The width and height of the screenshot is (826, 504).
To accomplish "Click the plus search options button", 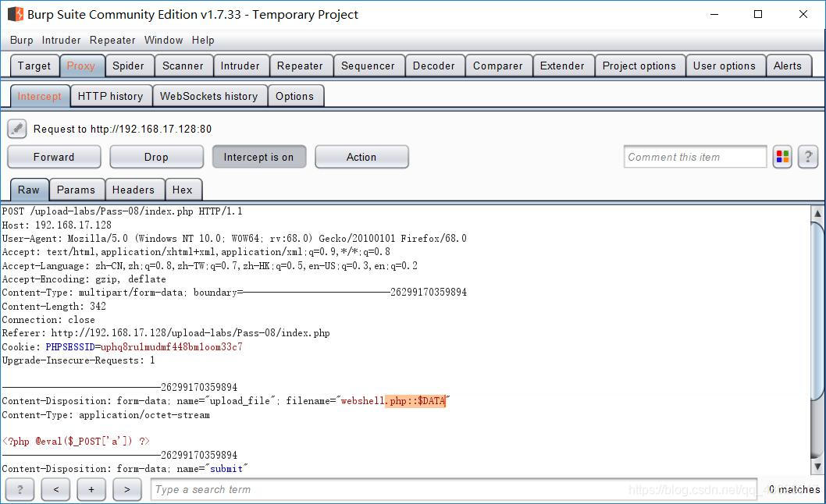I will click(x=91, y=489).
